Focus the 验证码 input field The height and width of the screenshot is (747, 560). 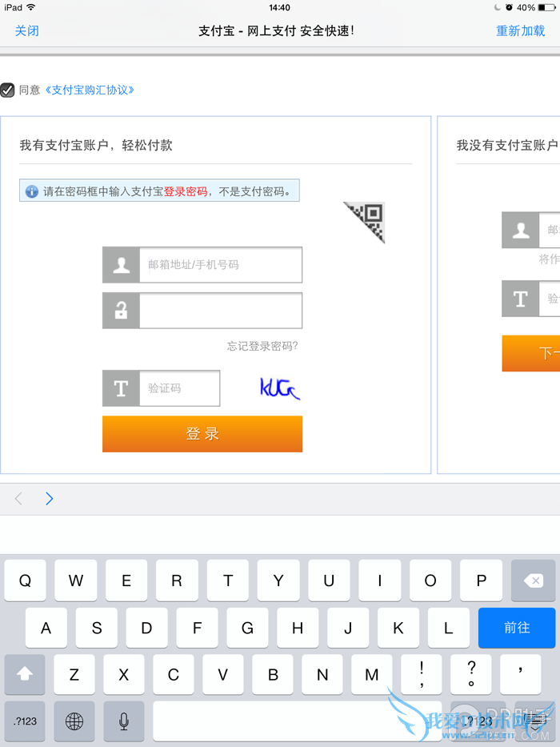pyautogui.click(x=180, y=388)
